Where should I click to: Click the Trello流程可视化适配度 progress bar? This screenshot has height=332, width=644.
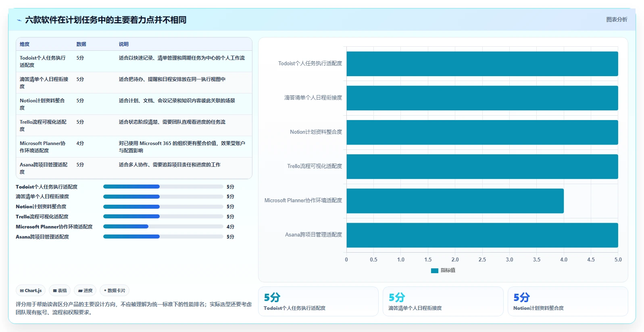(163, 216)
